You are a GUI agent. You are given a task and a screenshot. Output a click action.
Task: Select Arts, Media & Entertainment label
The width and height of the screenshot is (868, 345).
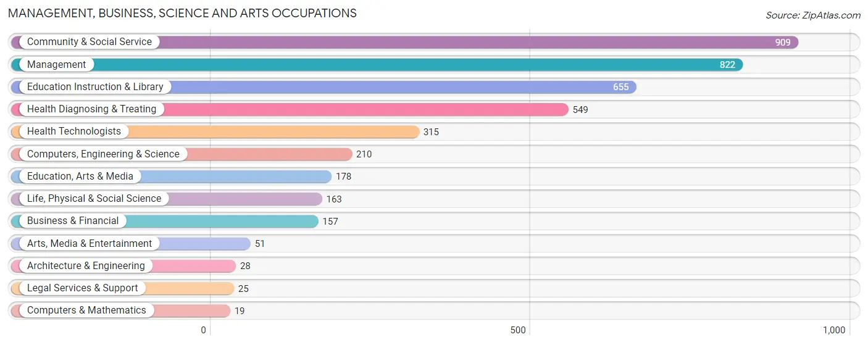pyautogui.click(x=90, y=244)
